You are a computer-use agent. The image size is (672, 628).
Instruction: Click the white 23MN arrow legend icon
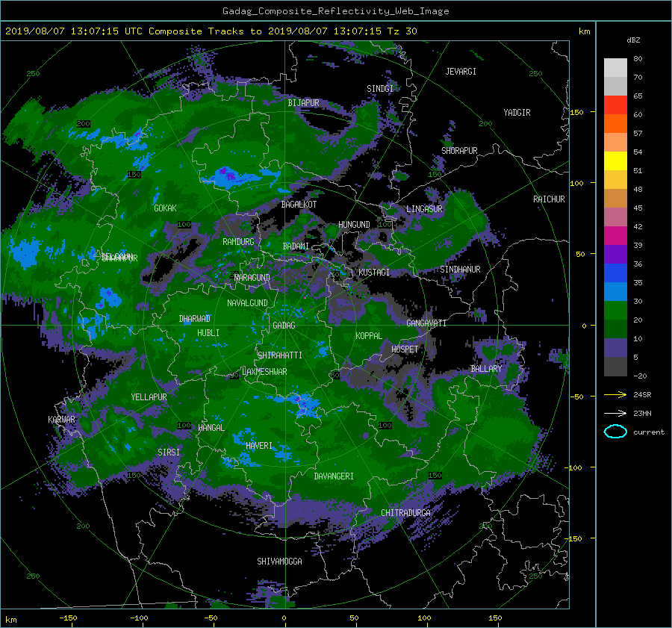tap(615, 413)
